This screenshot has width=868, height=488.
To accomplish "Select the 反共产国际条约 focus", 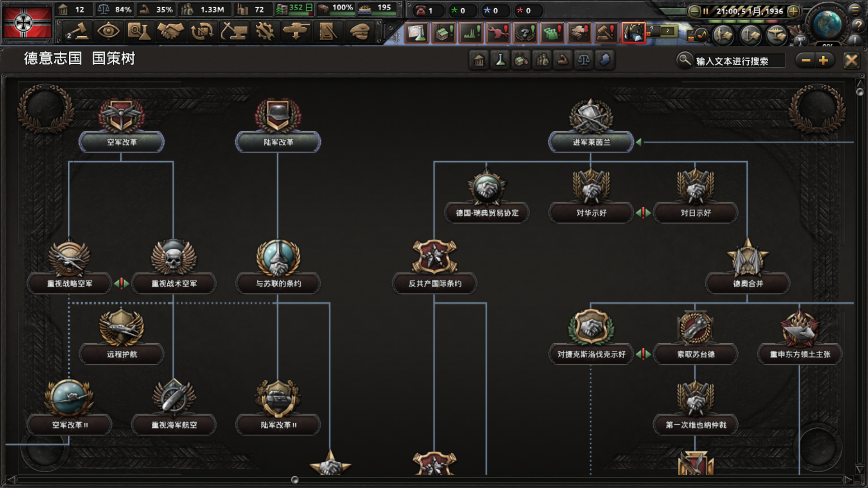I will 434,267.
